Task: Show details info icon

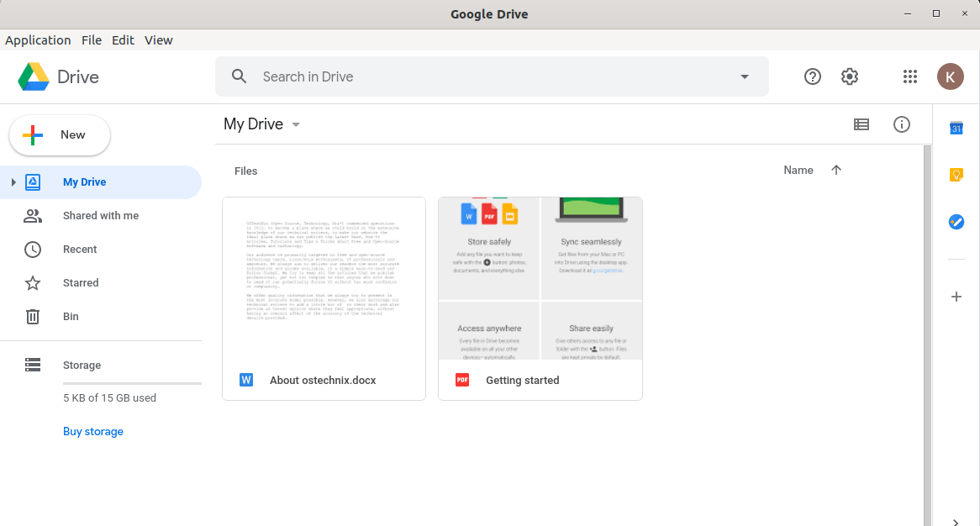Action: [901, 124]
